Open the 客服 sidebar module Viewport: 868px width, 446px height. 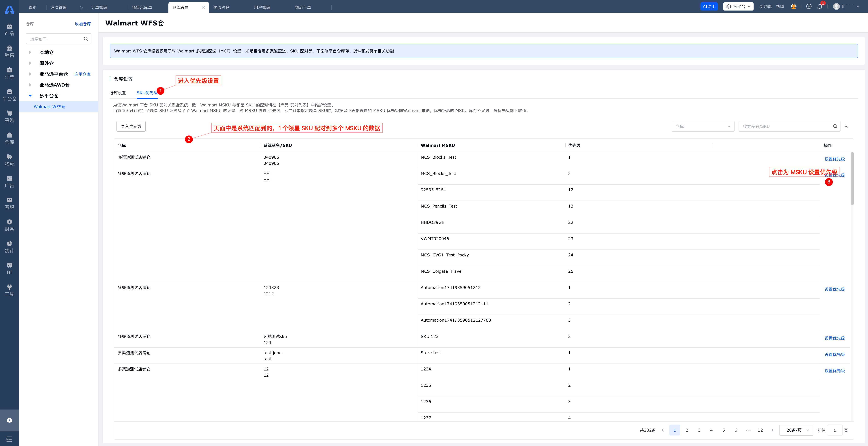pos(10,203)
